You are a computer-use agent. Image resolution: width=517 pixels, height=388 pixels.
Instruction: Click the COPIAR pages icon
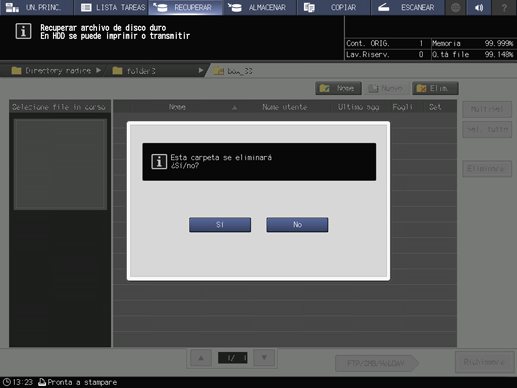(x=309, y=7)
